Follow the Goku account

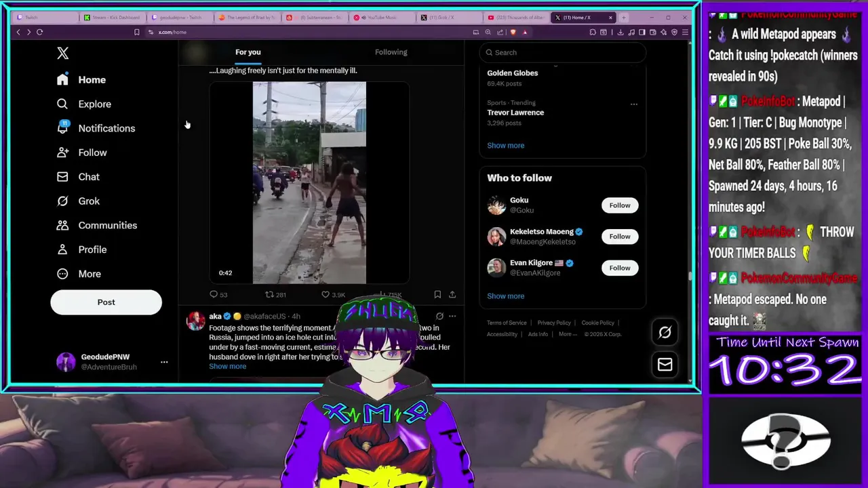pyautogui.click(x=619, y=205)
